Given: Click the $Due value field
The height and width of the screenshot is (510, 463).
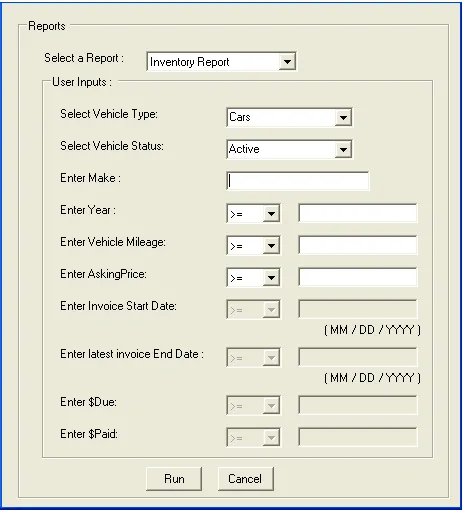Looking at the screenshot, I should [358, 405].
